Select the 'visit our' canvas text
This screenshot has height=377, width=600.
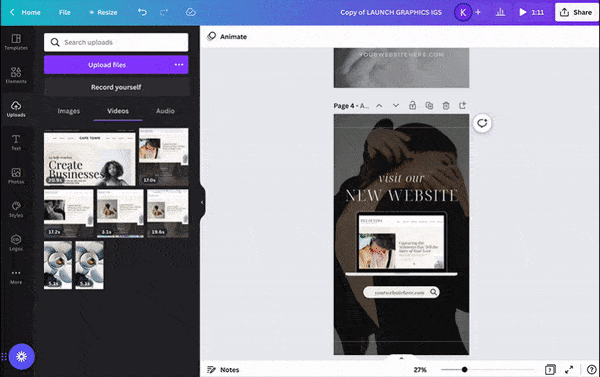pos(401,178)
